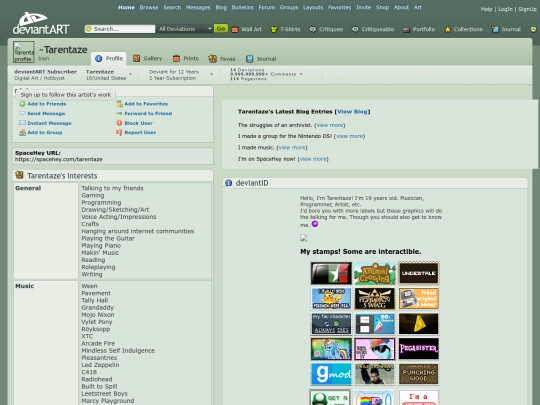This screenshot has width=540, height=405.
Task: Click the smiley icon at toolbar far right
Action: tap(533, 29)
